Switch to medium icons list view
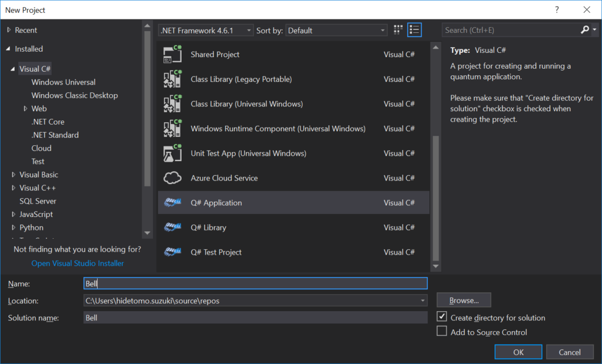The image size is (602, 364). (x=414, y=30)
